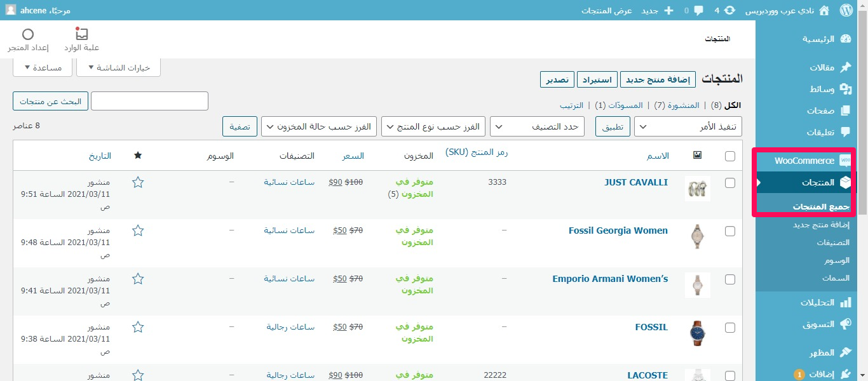
Task: Expand the category filter (حدد التصنيف) dropdown
Action: pyautogui.click(x=536, y=126)
